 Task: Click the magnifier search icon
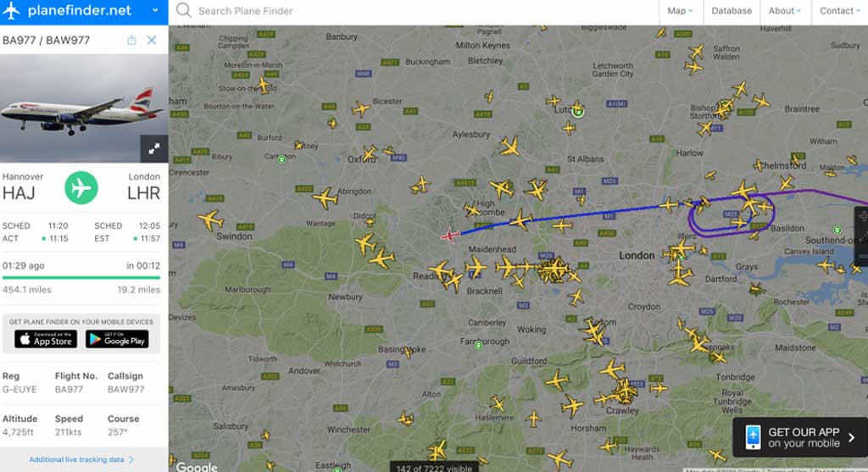click(183, 10)
